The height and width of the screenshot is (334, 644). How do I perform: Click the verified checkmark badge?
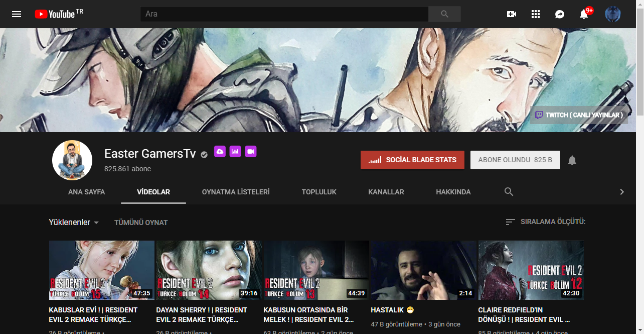pyautogui.click(x=204, y=155)
